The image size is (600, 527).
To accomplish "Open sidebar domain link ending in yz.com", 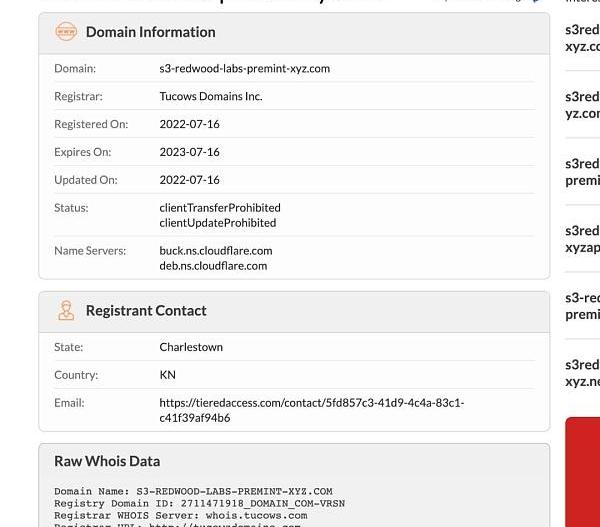I will pyautogui.click(x=582, y=105).
